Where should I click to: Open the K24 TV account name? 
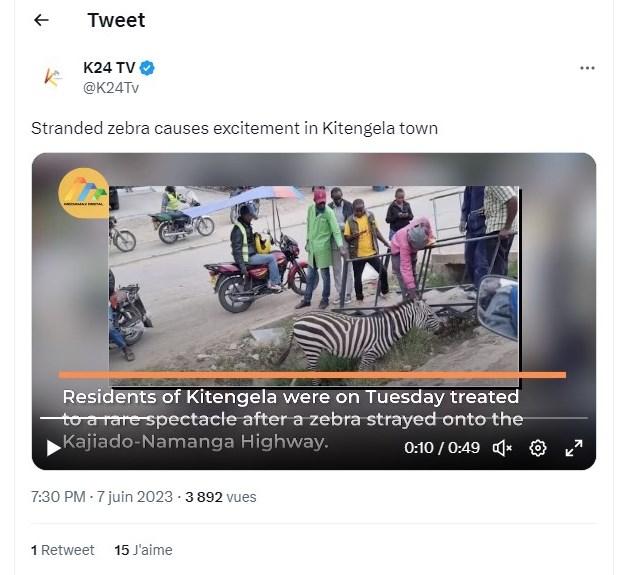coord(109,68)
